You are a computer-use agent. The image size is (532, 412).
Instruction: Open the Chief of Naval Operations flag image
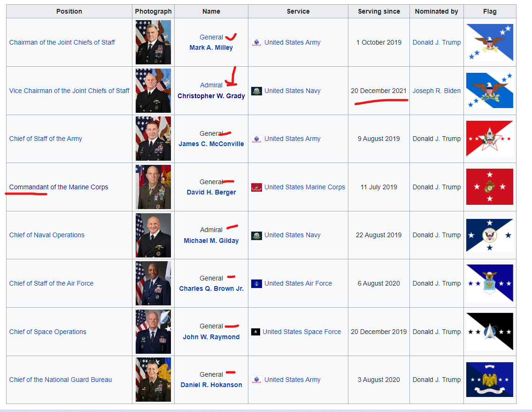(490, 235)
